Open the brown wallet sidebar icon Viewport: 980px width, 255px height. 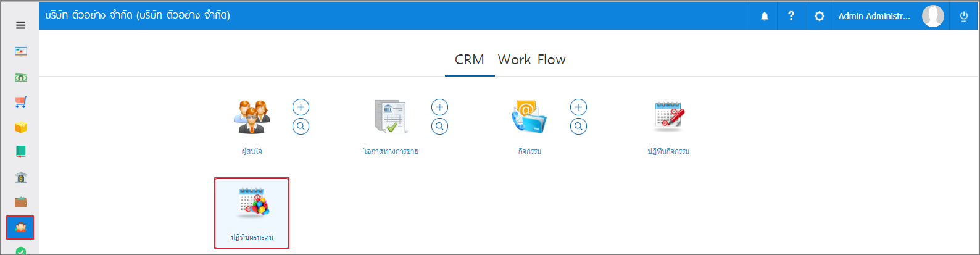point(20,203)
